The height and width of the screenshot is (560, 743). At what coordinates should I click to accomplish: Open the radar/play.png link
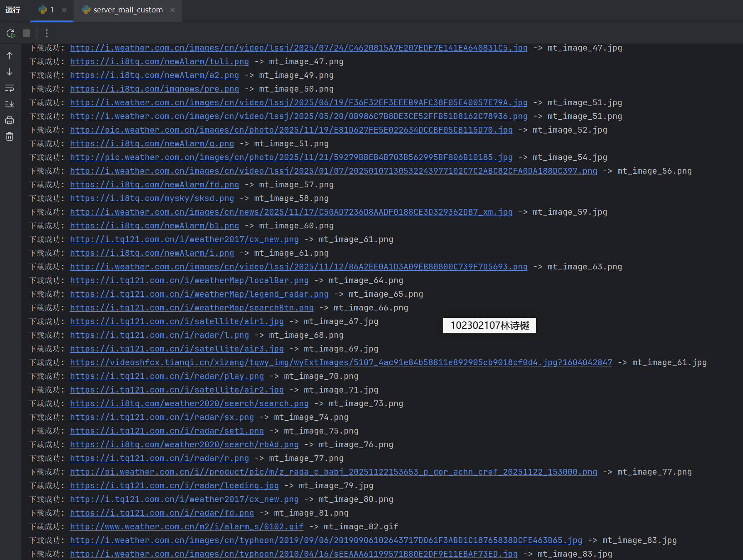(x=167, y=376)
